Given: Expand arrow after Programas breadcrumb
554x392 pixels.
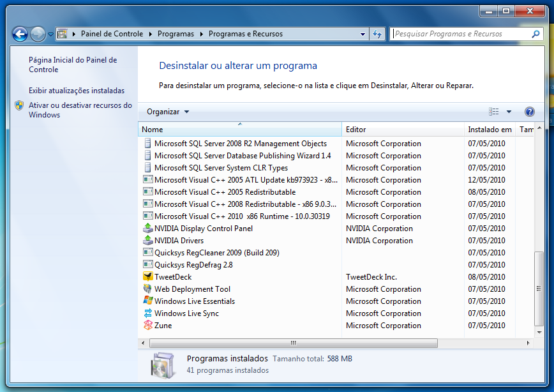Looking at the screenshot, I should 202,34.
